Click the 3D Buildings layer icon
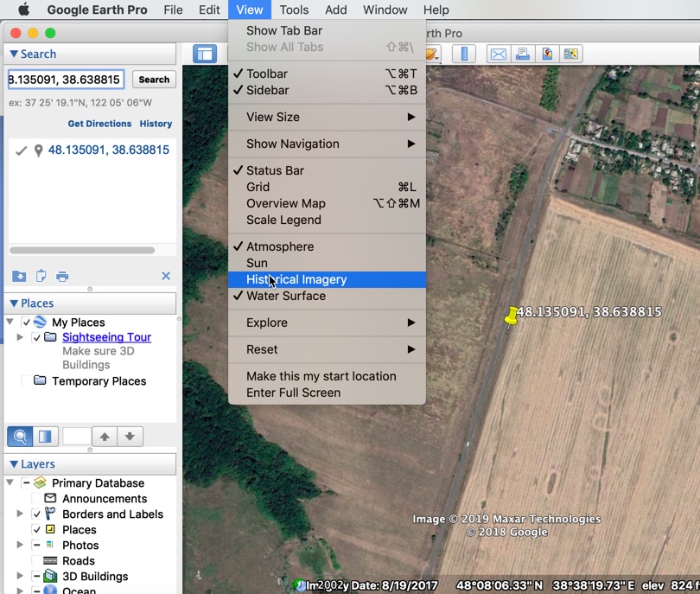Image resolution: width=700 pixels, height=594 pixels. (x=50, y=576)
